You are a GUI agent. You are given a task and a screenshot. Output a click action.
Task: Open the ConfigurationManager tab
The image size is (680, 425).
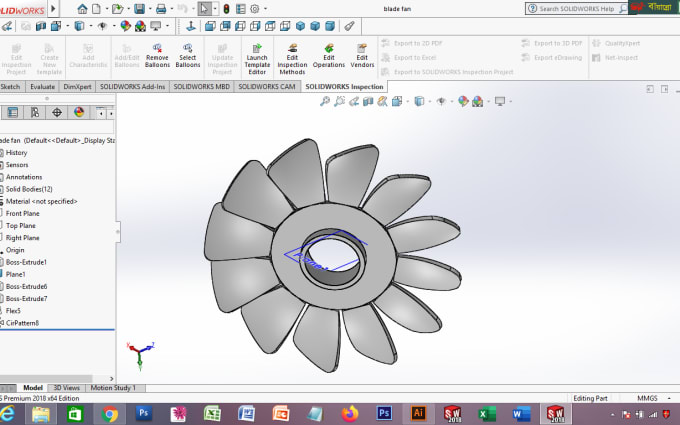pyautogui.click(x=35, y=113)
